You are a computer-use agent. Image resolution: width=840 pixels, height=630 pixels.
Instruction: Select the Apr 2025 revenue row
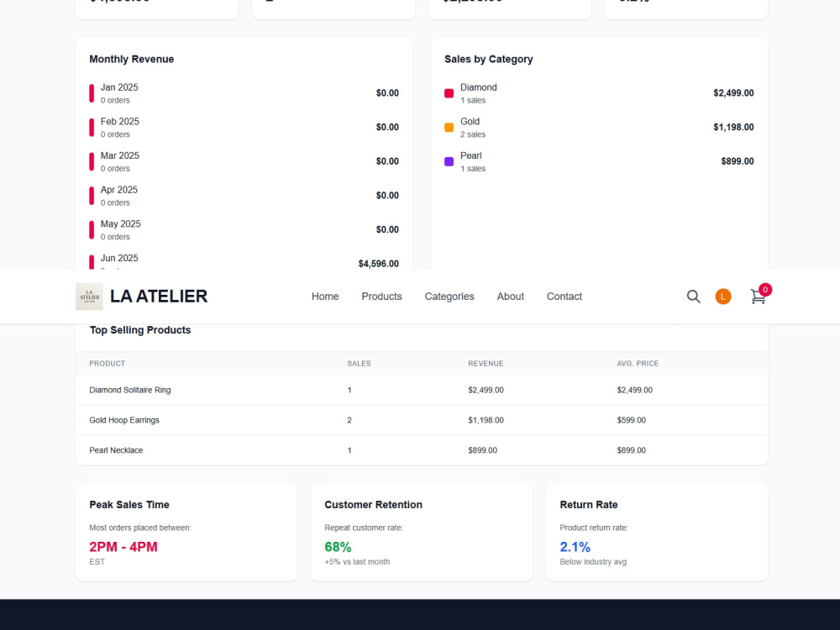click(244, 196)
